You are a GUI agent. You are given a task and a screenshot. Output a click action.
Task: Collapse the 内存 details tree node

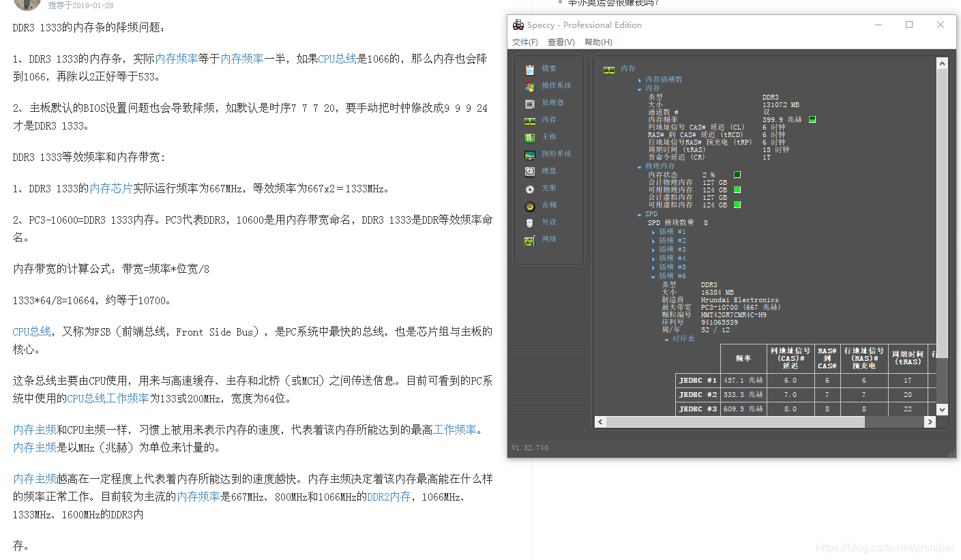640,89
